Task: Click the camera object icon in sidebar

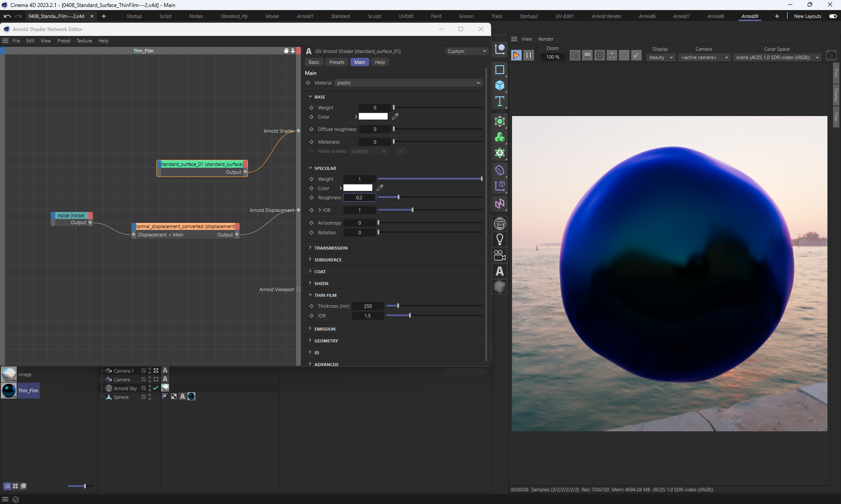Action: (x=500, y=255)
